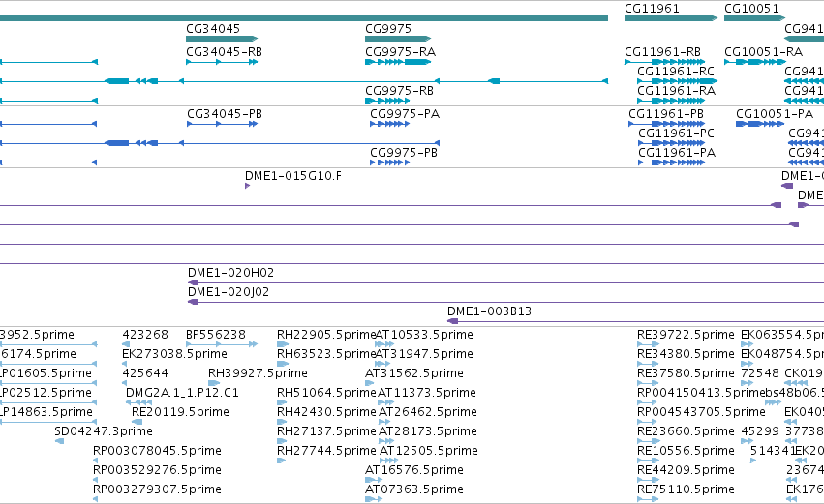This screenshot has height=504, width=824.
Task: Click protein CG9975-PA label
Action: 405,114
